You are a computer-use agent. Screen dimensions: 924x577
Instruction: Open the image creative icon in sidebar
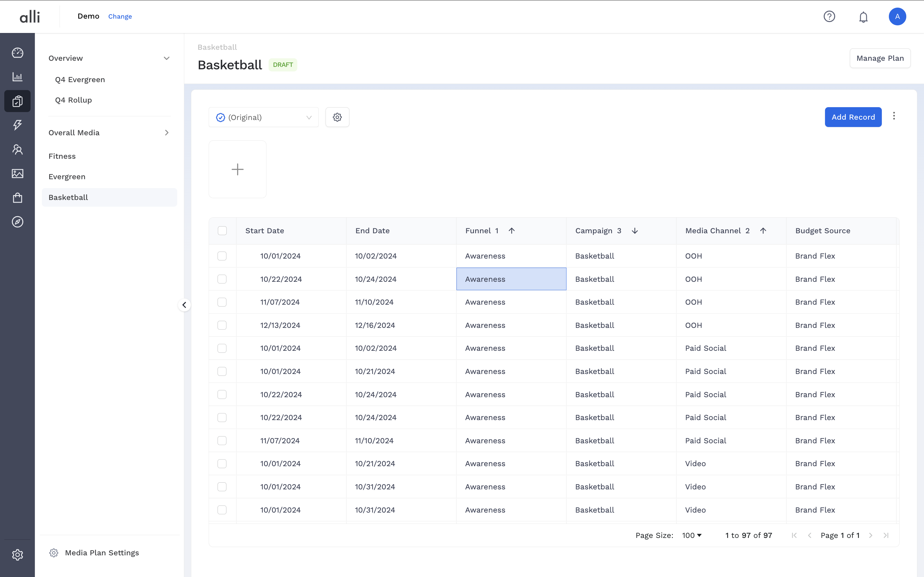pos(17,174)
